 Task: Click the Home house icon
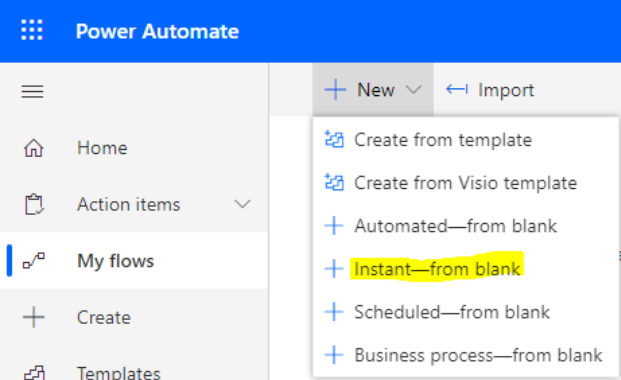coord(34,148)
